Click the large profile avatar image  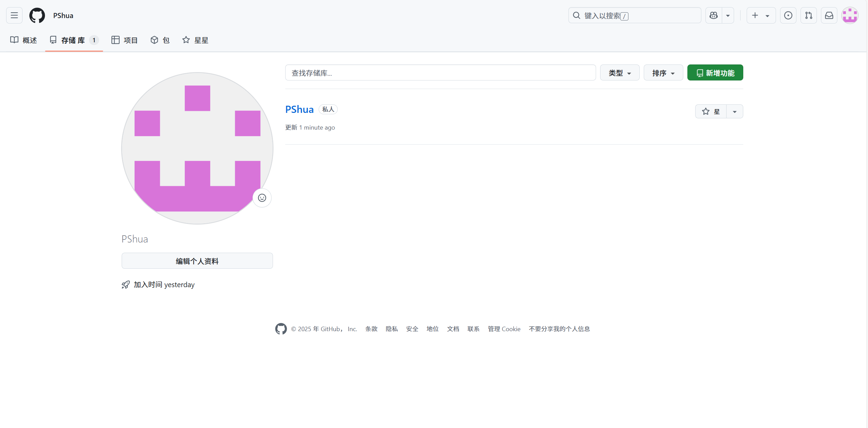197,148
